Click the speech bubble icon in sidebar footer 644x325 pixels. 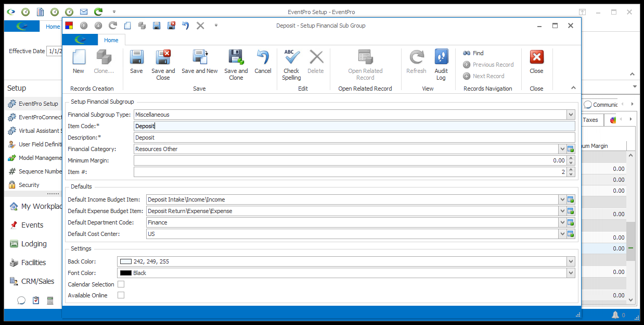click(x=21, y=300)
